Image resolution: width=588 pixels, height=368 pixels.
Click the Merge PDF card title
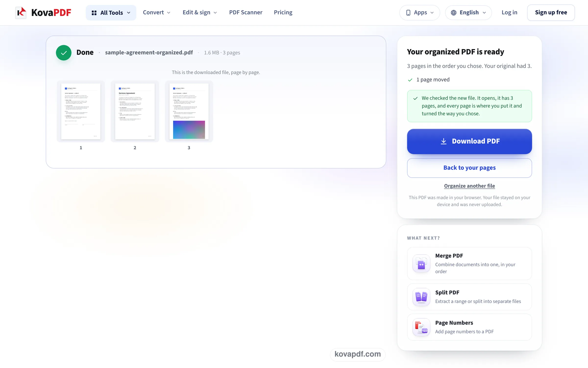pos(449,256)
